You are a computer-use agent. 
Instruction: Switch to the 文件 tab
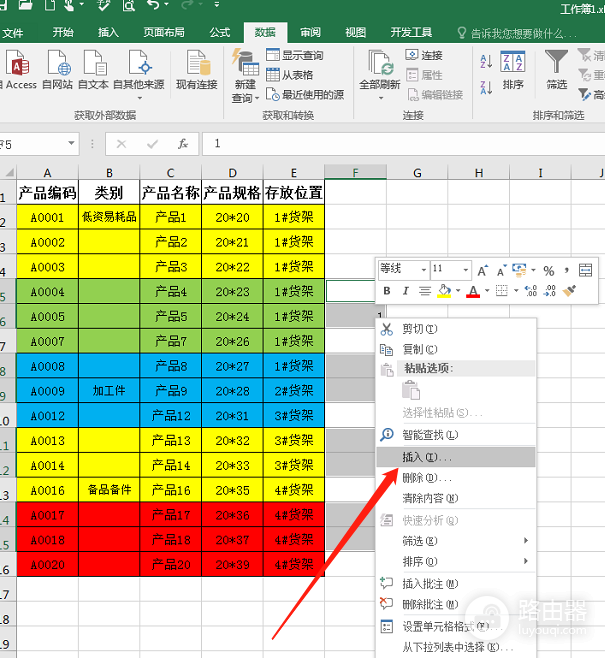[13, 33]
